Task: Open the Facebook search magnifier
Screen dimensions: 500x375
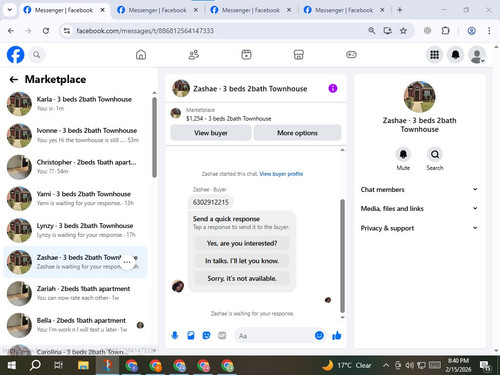Action: click(x=37, y=55)
